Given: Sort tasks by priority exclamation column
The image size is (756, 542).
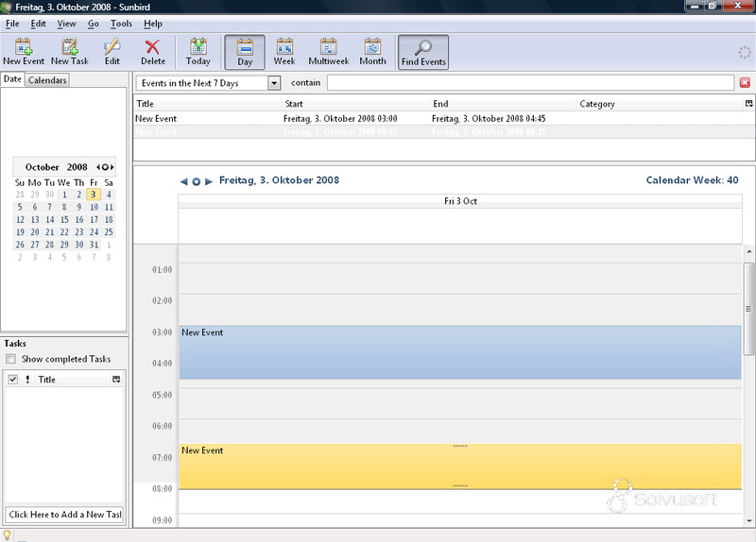Looking at the screenshot, I should click(x=27, y=380).
